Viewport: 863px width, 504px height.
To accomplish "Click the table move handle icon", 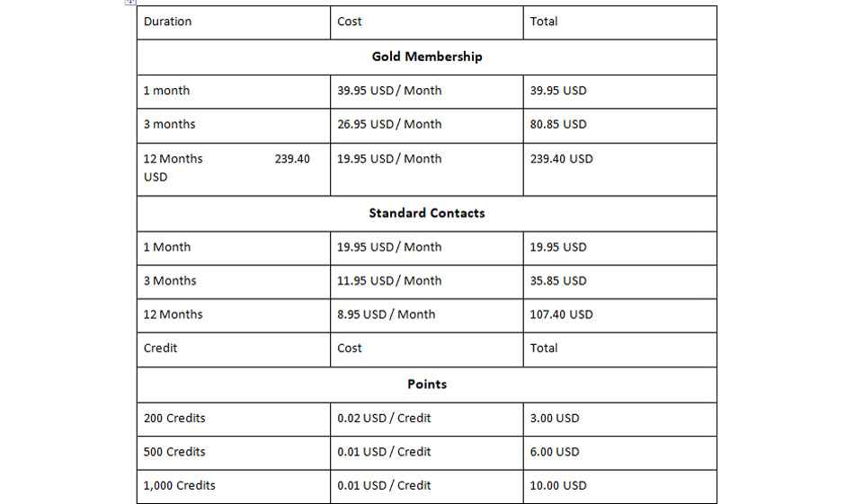I will [x=129, y=2].
